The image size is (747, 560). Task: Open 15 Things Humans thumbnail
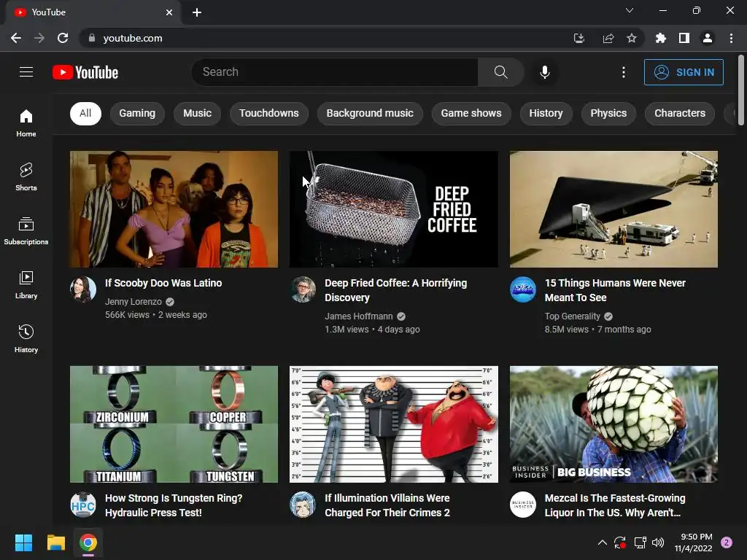pos(614,209)
